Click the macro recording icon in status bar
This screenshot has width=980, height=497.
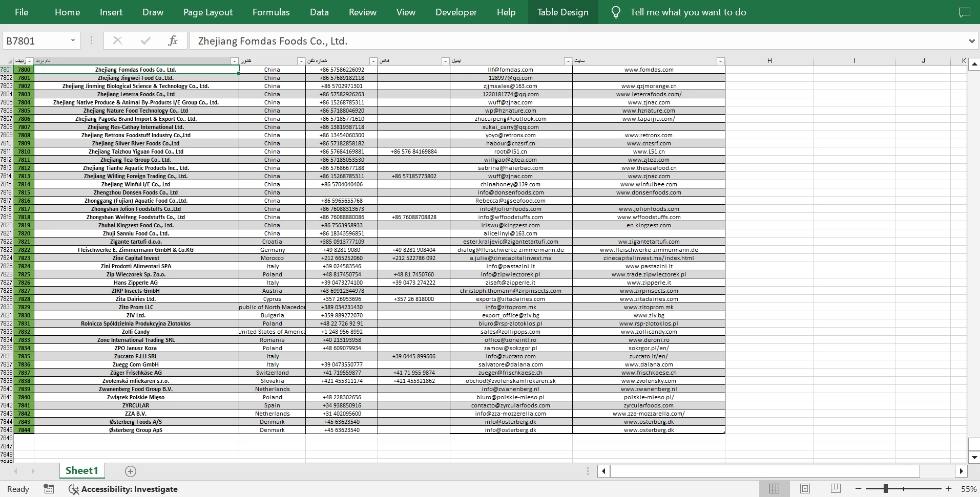(49, 489)
